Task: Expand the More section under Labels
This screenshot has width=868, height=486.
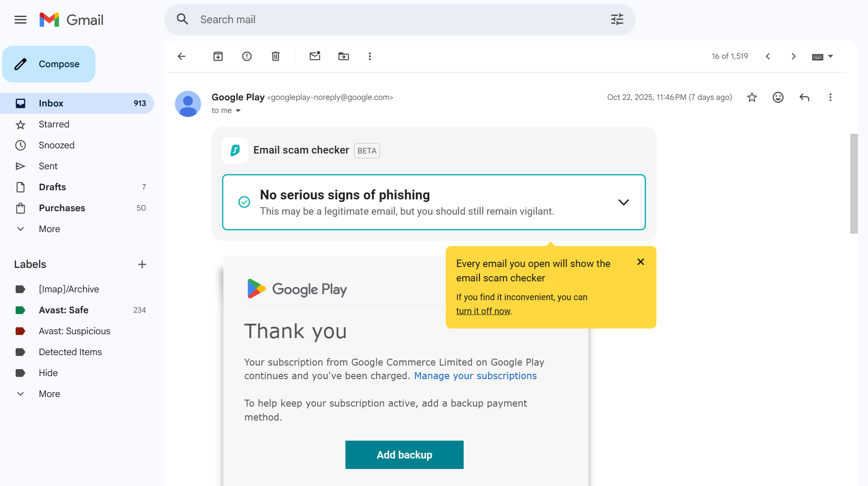Action: (49, 394)
